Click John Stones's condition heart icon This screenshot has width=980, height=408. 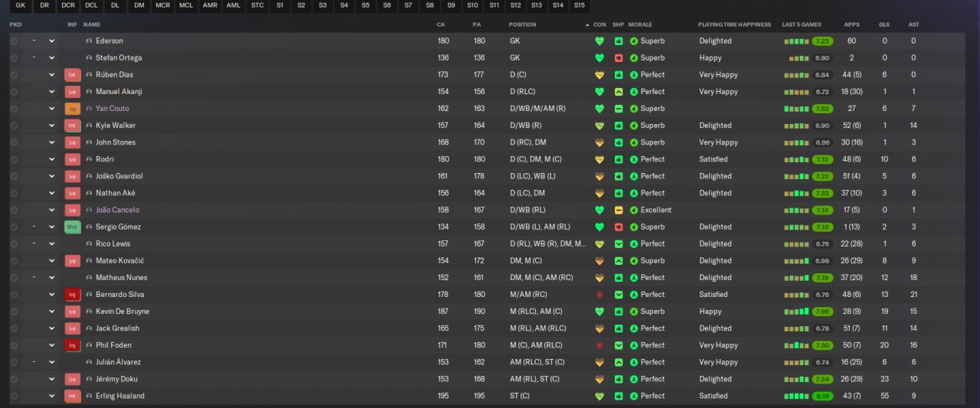point(599,142)
